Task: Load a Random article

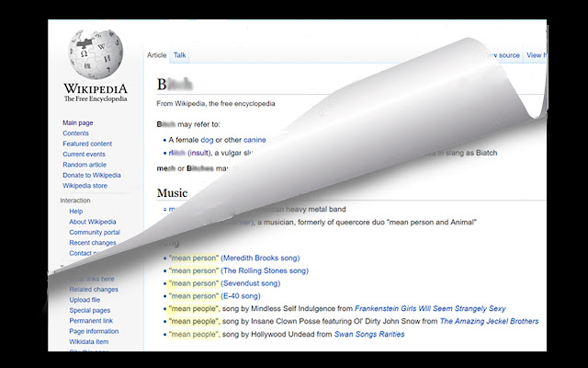Action: [x=85, y=165]
